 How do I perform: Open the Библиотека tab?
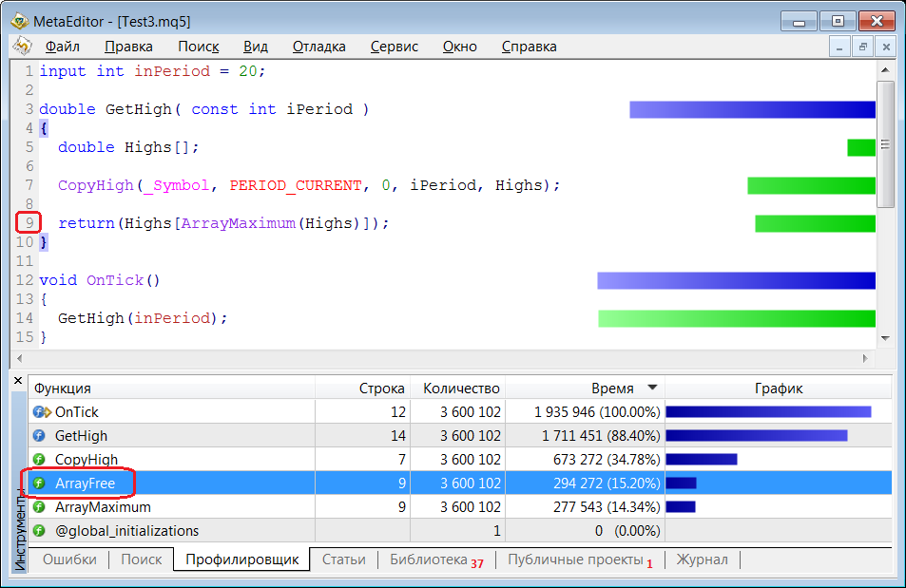click(x=436, y=560)
